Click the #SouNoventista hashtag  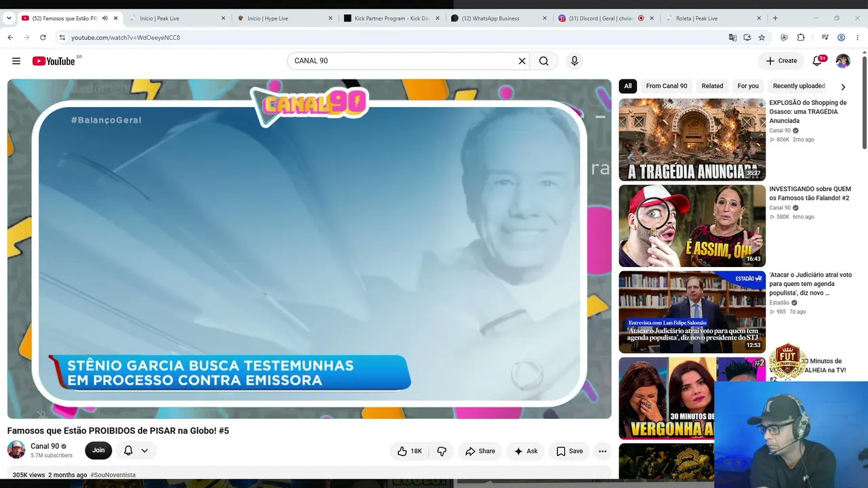(113, 475)
